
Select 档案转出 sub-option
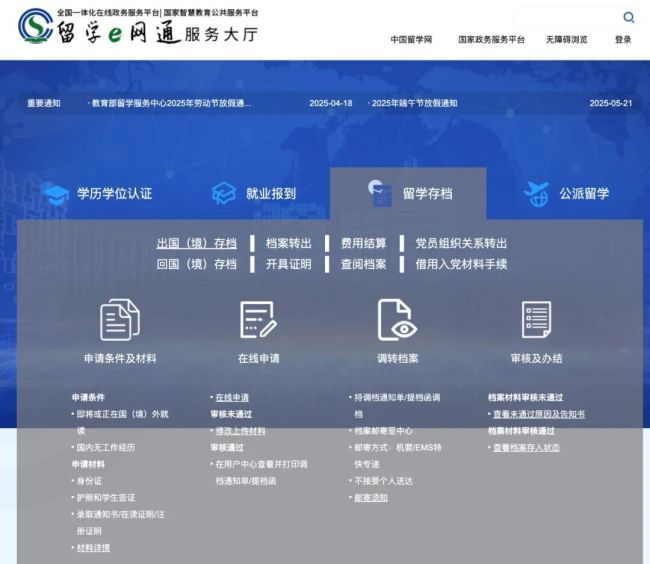[288, 243]
